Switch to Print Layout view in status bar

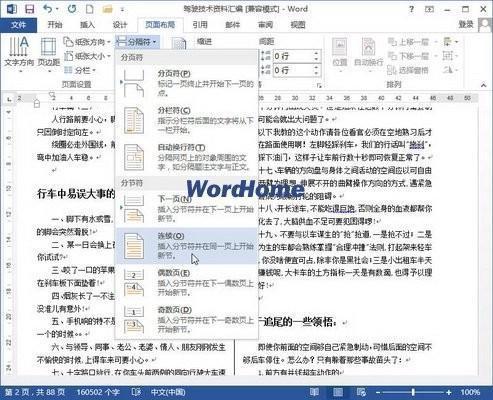tap(337, 392)
